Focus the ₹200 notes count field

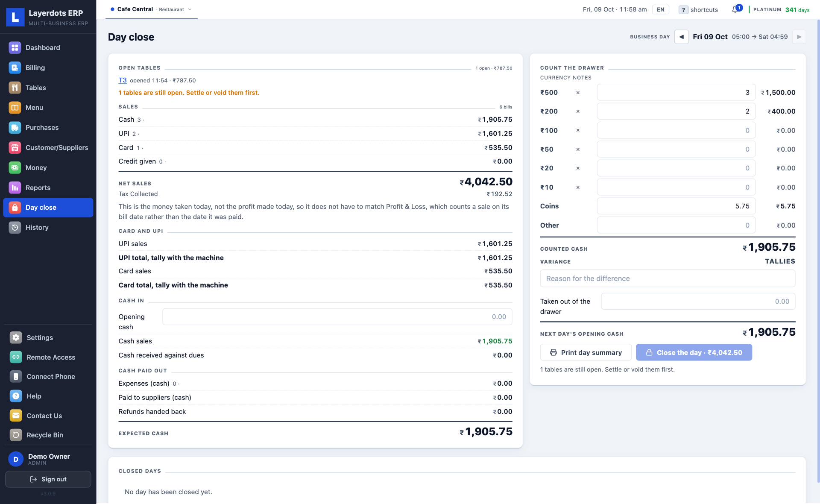pyautogui.click(x=676, y=111)
